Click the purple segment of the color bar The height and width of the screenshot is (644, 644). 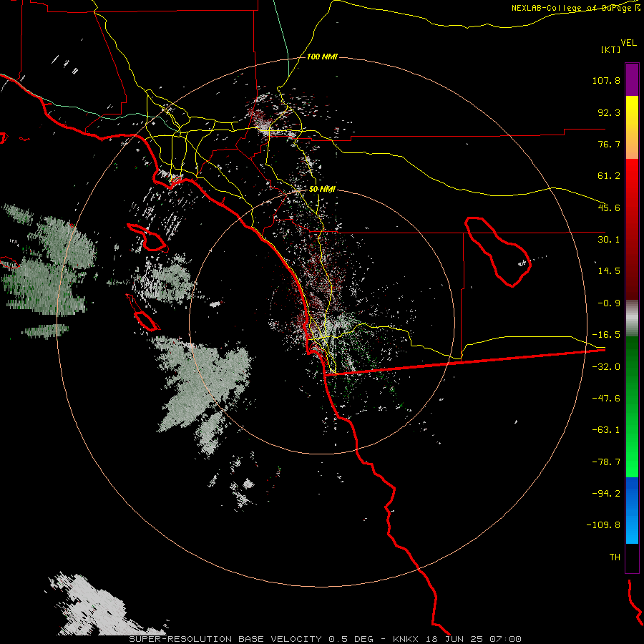point(632,79)
